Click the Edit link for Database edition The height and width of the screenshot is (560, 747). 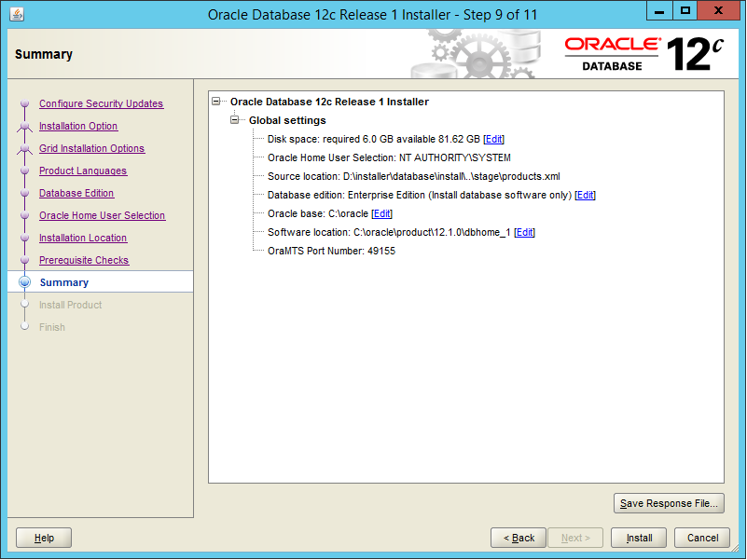tap(585, 195)
